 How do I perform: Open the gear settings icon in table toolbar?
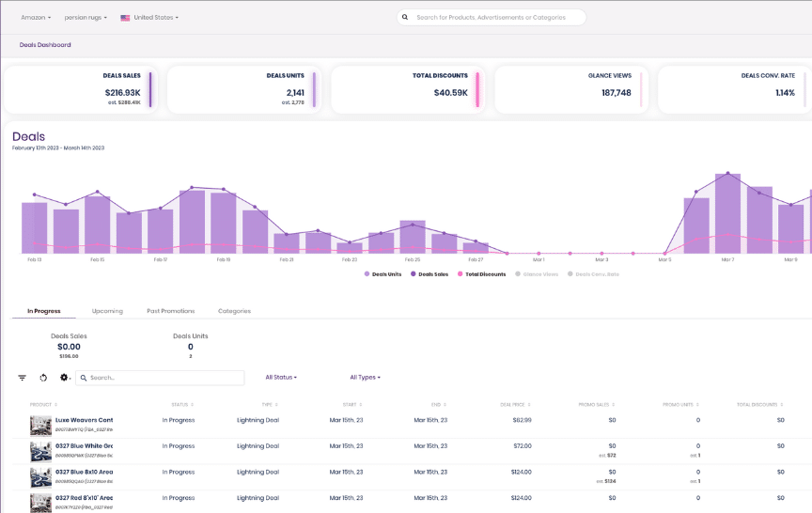[x=65, y=378]
